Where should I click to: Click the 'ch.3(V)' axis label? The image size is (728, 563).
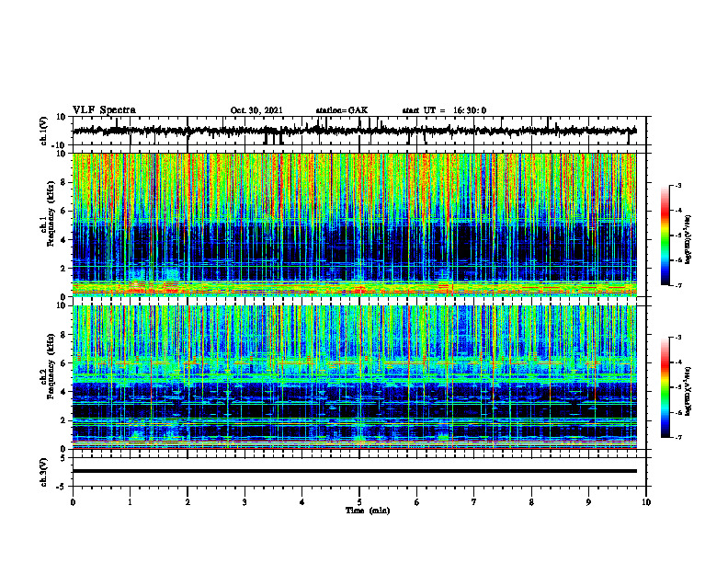(44, 472)
